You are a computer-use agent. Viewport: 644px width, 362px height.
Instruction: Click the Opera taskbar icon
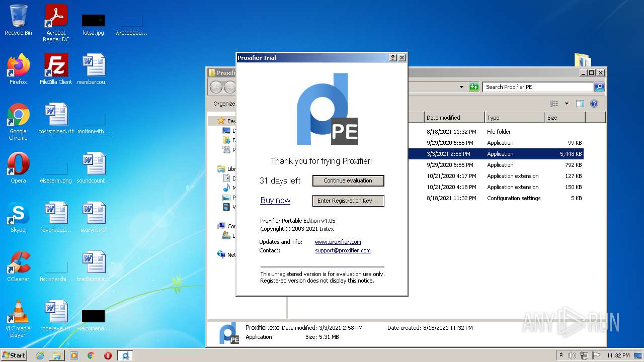coord(108,355)
